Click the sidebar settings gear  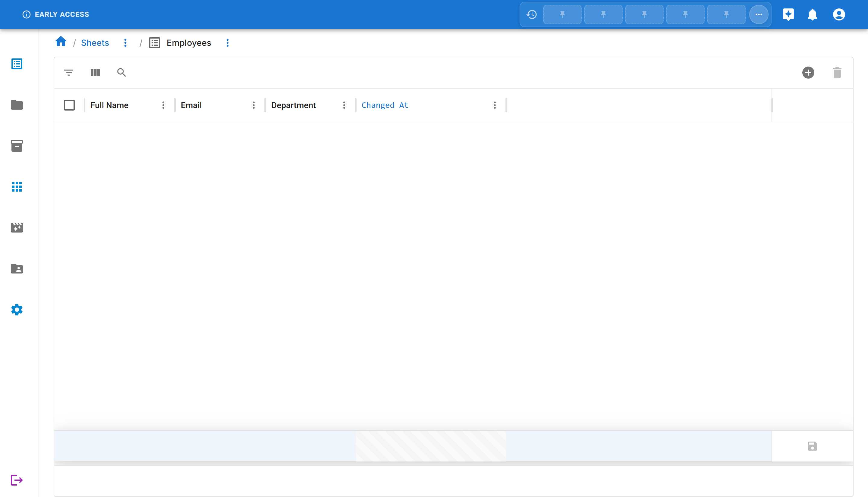pyautogui.click(x=17, y=310)
